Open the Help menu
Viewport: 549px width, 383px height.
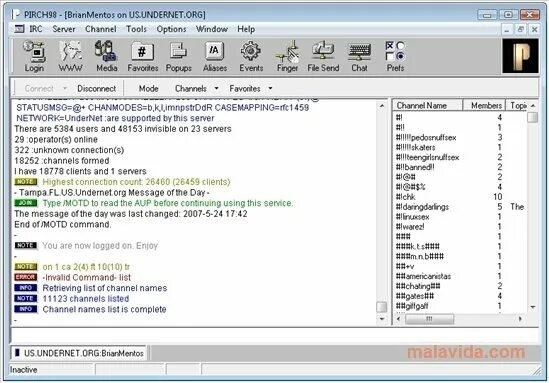coord(246,29)
